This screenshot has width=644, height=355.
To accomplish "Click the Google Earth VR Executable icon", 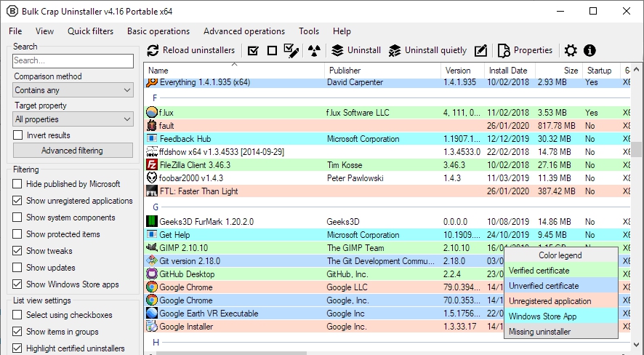I will [x=152, y=314].
